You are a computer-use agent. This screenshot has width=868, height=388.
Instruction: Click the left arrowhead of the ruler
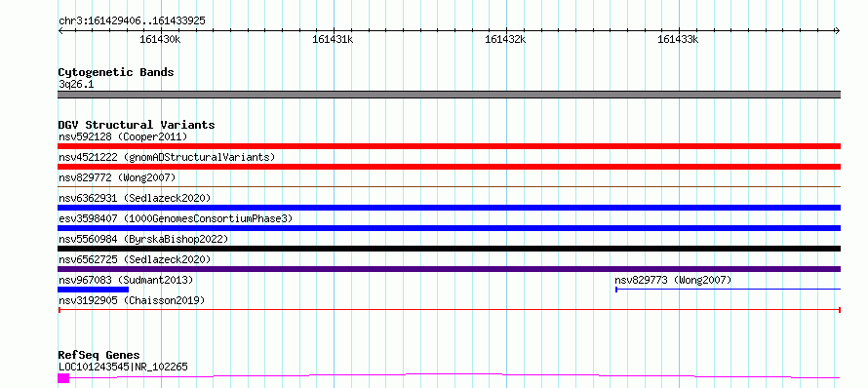60,31
